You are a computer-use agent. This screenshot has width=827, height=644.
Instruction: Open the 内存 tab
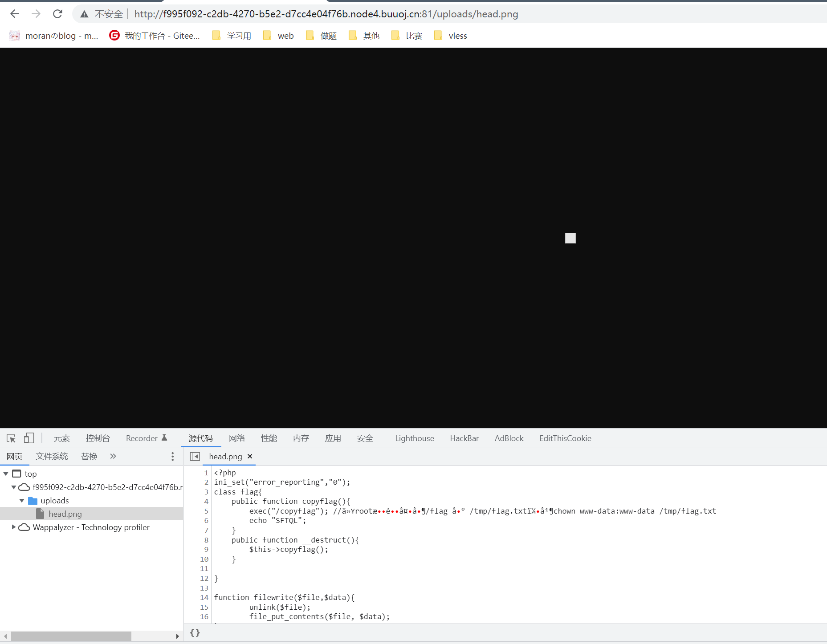[x=301, y=438]
